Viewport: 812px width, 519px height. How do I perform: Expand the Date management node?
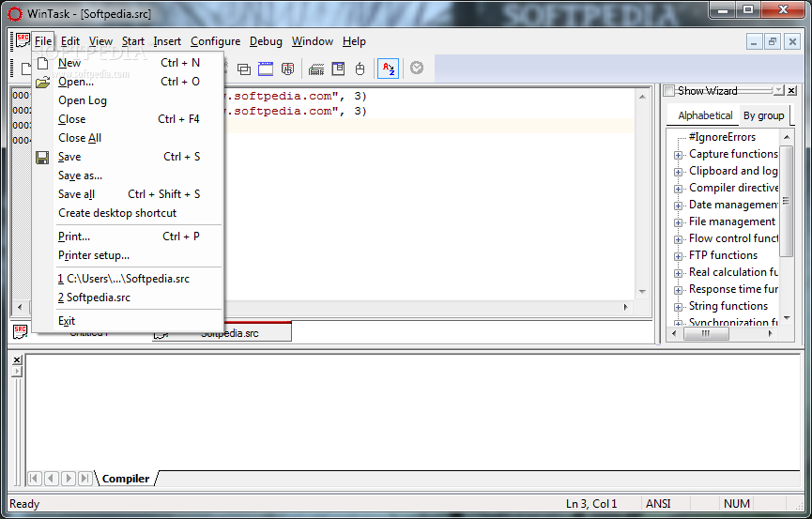tap(678, 206)
